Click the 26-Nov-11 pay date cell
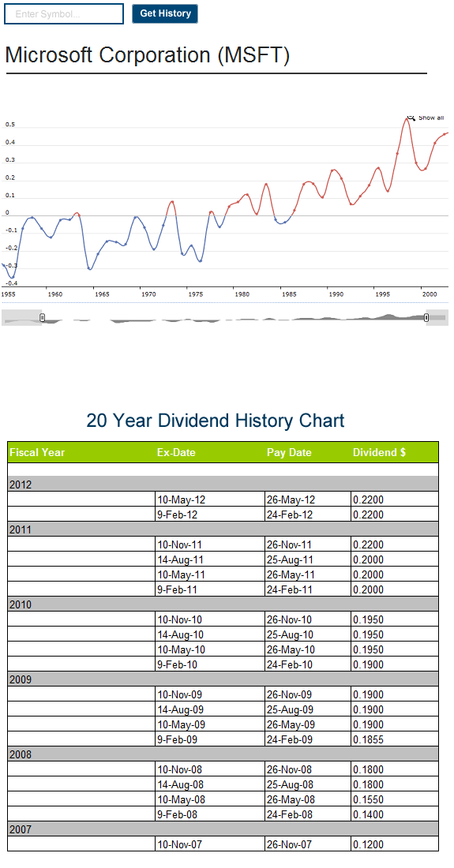Viewport: 454px width, 868px height. click(x=308, y=544)
